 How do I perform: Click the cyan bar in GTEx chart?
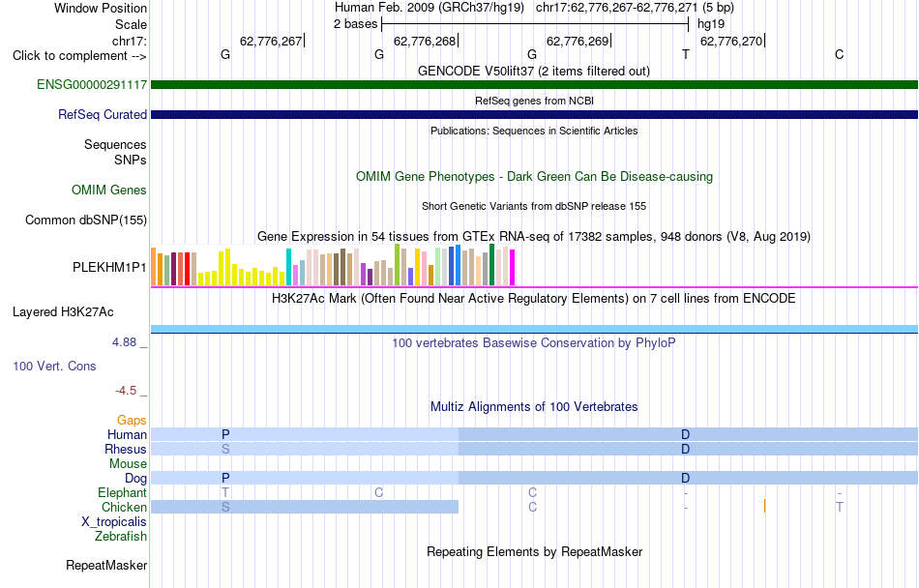[x=288, y=267]
